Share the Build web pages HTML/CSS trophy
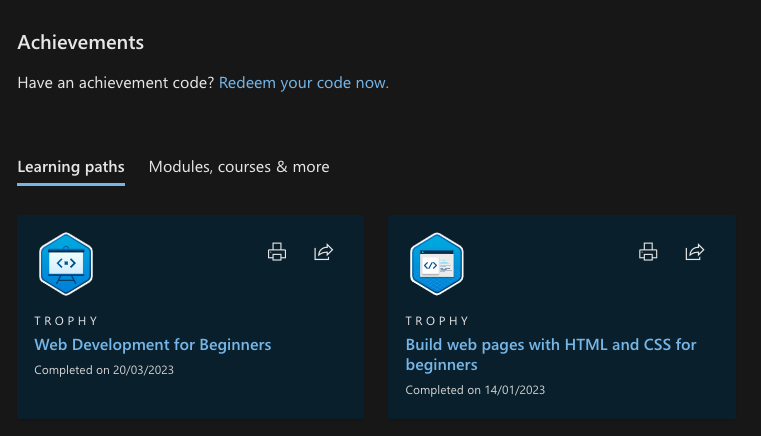Screen dimensions: 761x436 (695, 252)
